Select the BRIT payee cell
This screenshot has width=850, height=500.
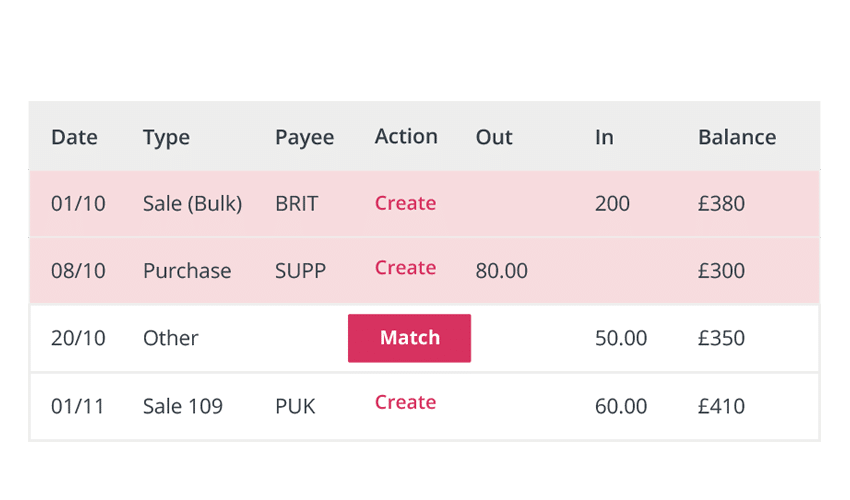296,204
